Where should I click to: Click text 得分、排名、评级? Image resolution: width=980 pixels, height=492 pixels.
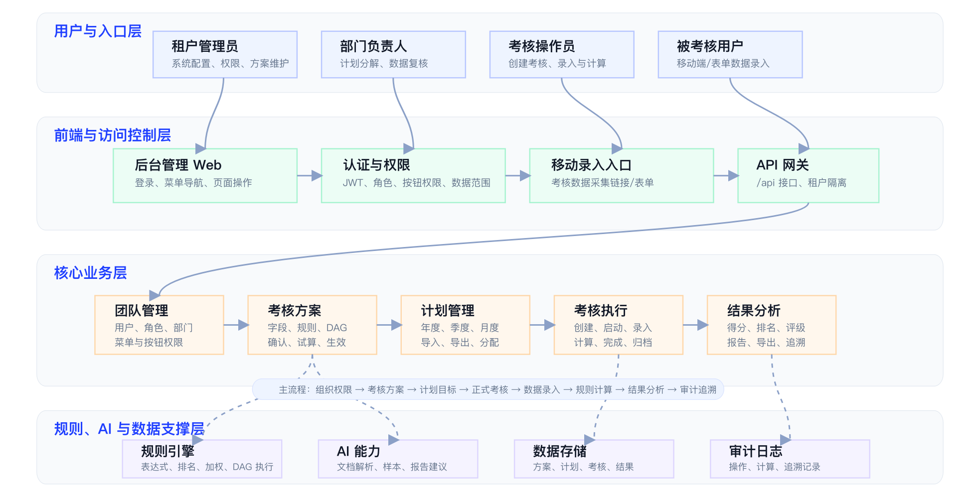766,328
